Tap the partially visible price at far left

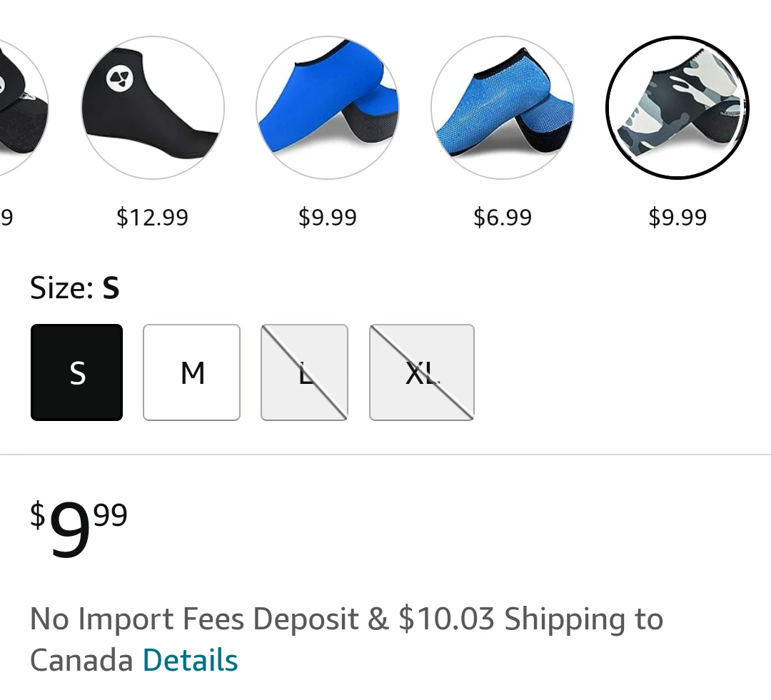tap(7, 217)
